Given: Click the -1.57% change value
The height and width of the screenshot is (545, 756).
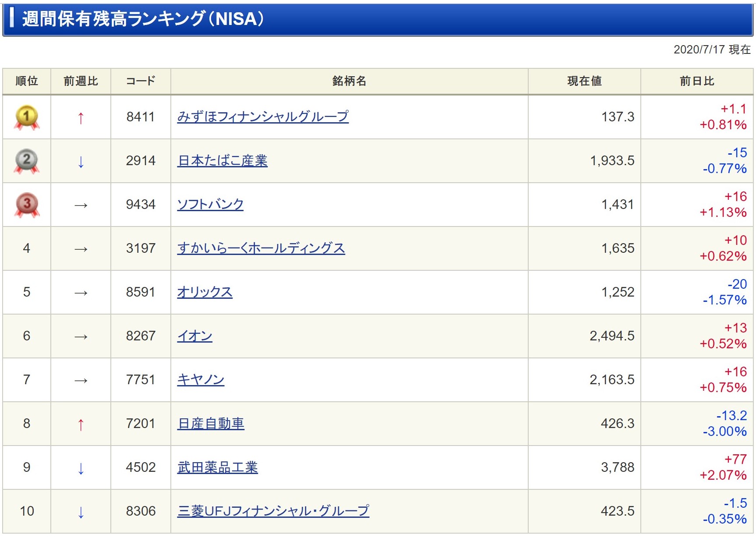Looking at the screenshot, I should pos(724,300).
